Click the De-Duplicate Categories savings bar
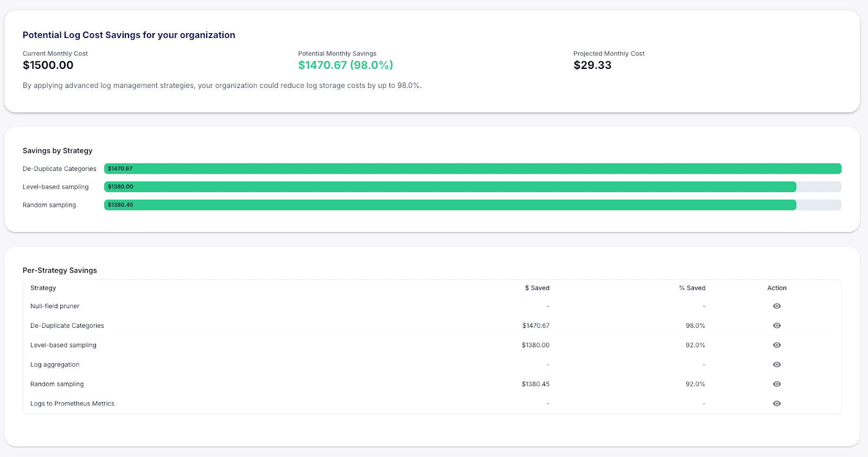The height and width of the screenshot is (457, 868). click(x=473, y=169)
